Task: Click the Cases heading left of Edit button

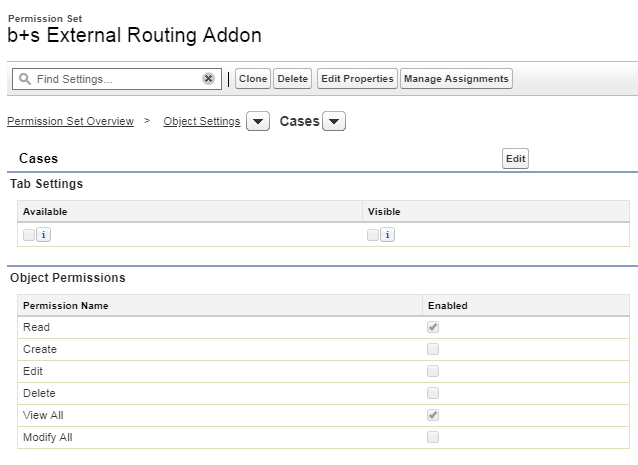Action: [x=39, y=159]
